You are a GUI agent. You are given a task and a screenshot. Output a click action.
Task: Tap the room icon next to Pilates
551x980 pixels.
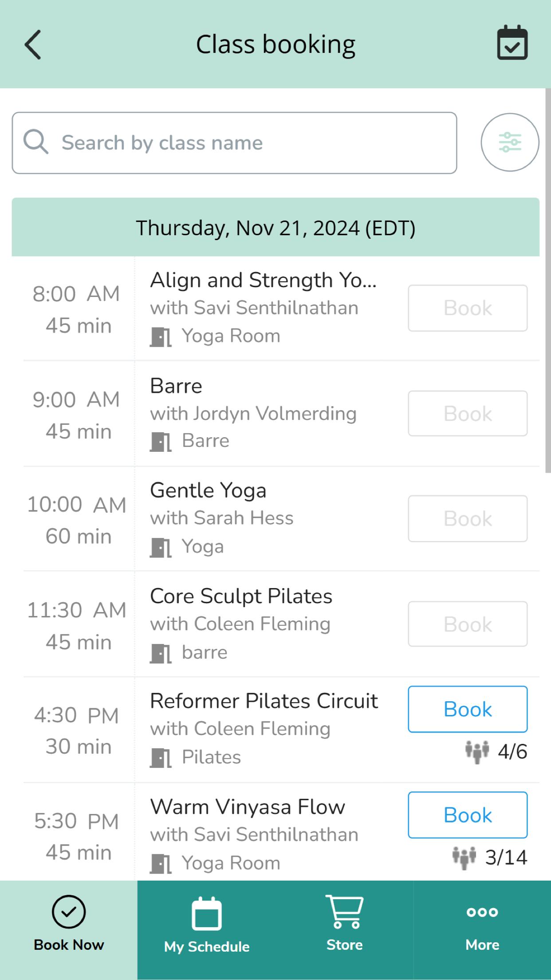pos(161,758)
